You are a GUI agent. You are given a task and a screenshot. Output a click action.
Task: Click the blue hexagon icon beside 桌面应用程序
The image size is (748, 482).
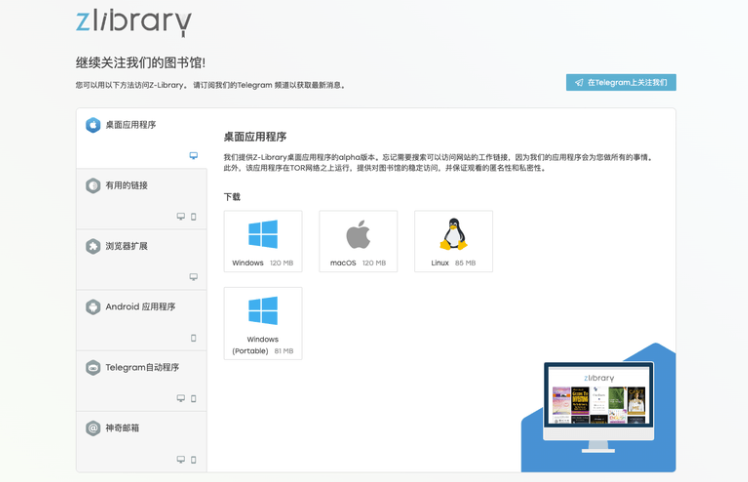click(93, 125)
